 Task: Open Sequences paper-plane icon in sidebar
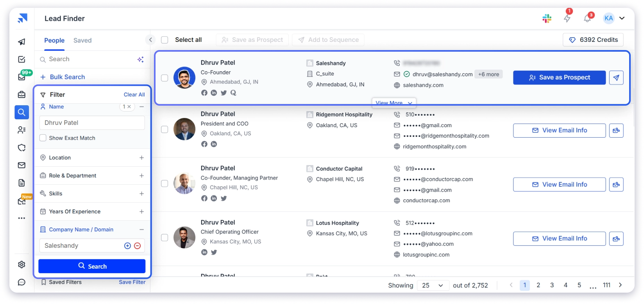[x=22, y=41]
